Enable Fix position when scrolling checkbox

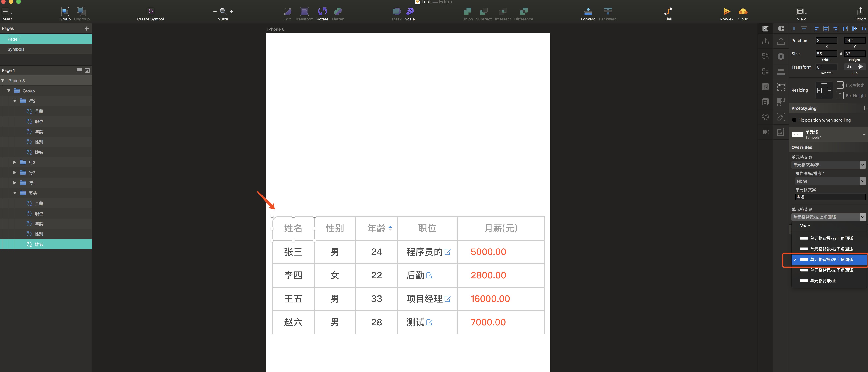tap(794, 120)
